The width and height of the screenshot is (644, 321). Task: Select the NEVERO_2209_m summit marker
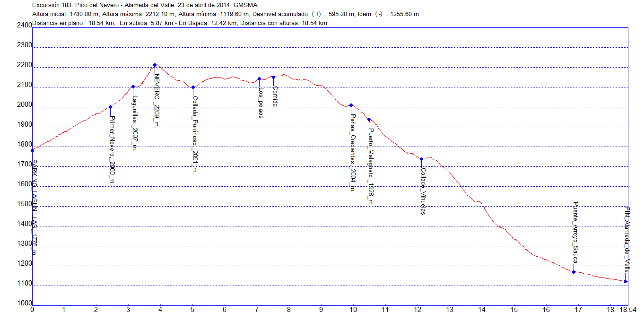tap(155, 65)
